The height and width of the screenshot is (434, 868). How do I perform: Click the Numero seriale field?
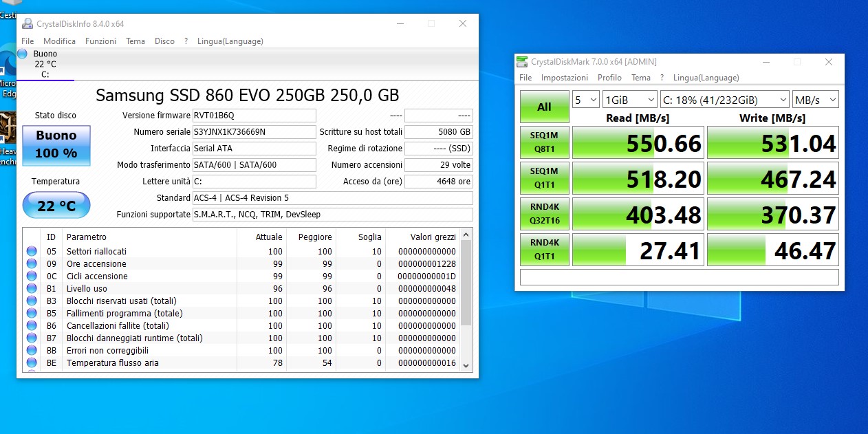254,131
